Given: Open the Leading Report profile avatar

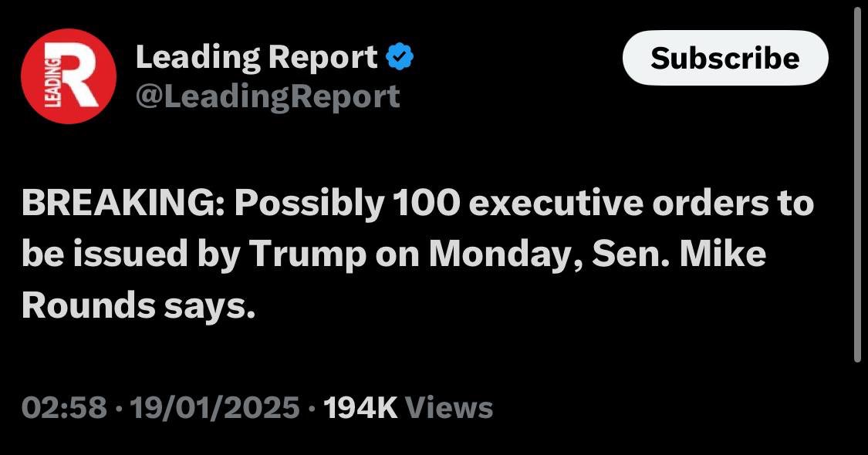Looking at the screenshot, I should click(x=68, y=76).
